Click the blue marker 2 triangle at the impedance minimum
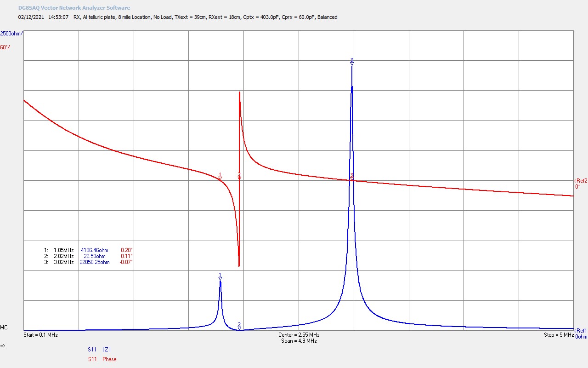This screenshot has width=588, height=368. (x=239, y=328)
